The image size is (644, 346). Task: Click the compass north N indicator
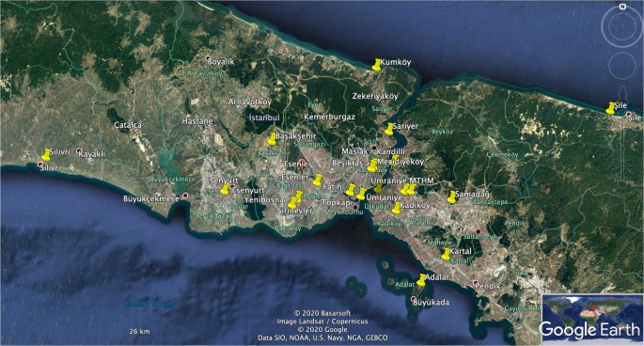pyautogui.click(x=622, y=7)
